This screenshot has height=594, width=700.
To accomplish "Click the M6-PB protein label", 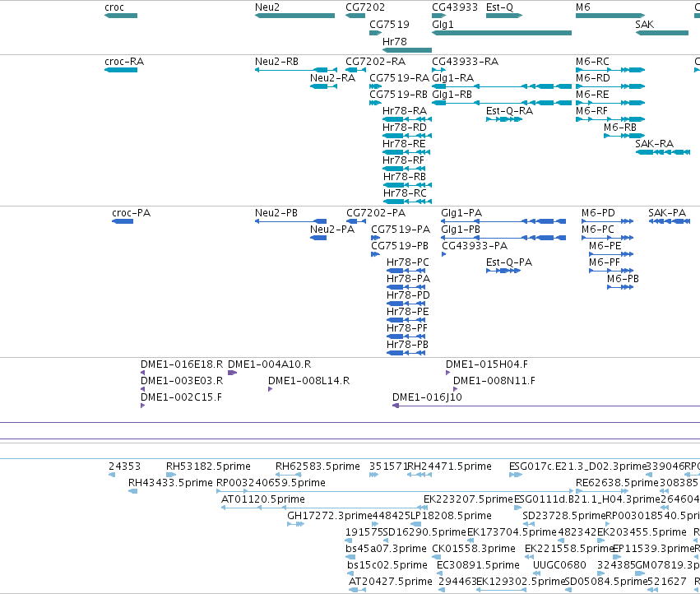I will point(623,279).
